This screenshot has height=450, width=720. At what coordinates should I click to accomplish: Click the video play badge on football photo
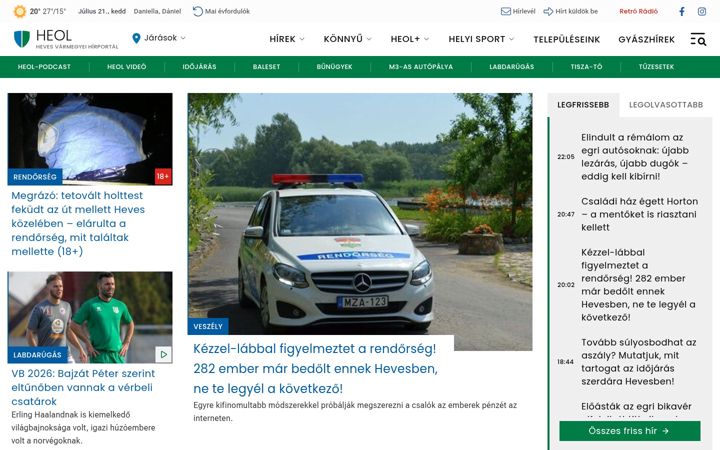pyautogui.click(x=163, y=354)
